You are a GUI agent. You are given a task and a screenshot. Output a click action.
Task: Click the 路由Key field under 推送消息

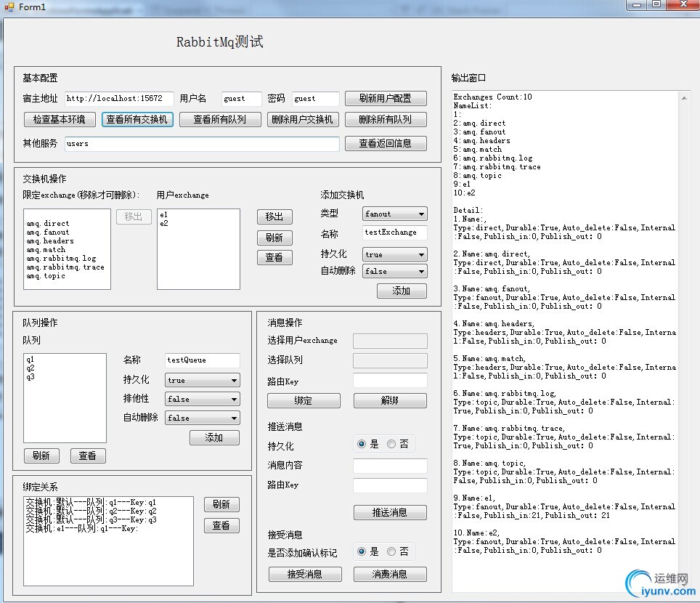tap(390, 485)
